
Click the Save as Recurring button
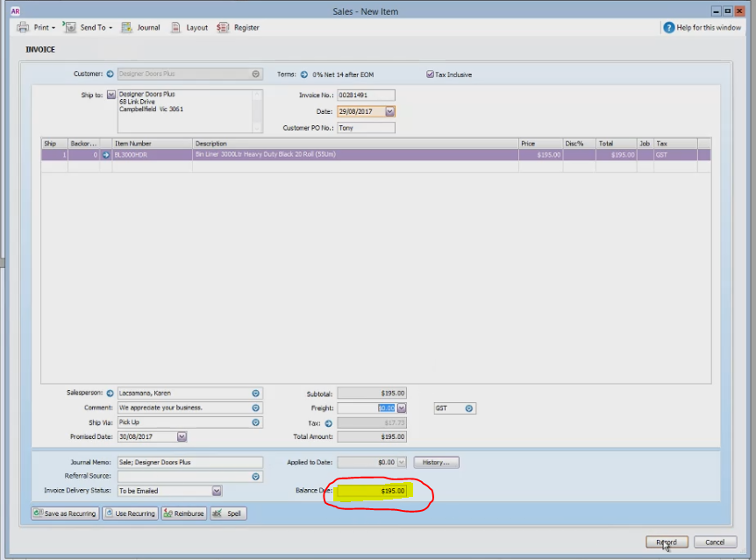pos(65,514)
